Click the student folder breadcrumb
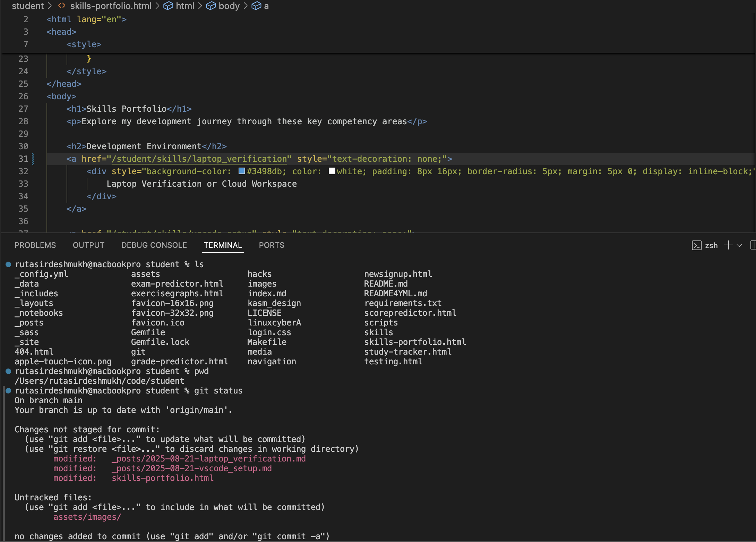The width and height of the screenshot is (756, 542). click(x=28, y=6)
